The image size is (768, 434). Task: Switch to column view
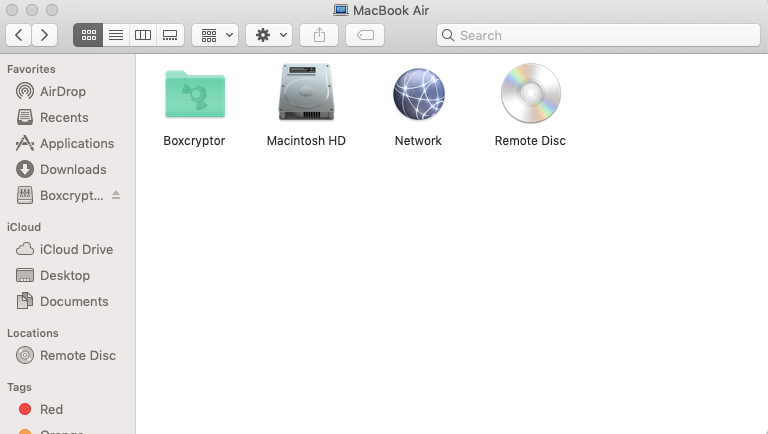(143, 35)
